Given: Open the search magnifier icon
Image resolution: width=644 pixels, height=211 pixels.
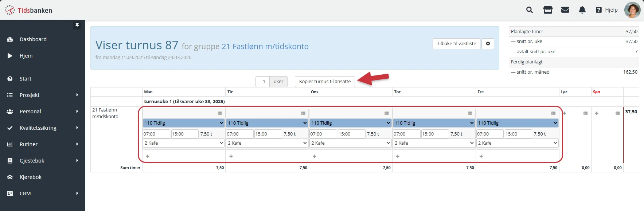Looking at the screenshot, I should (530, 10).
